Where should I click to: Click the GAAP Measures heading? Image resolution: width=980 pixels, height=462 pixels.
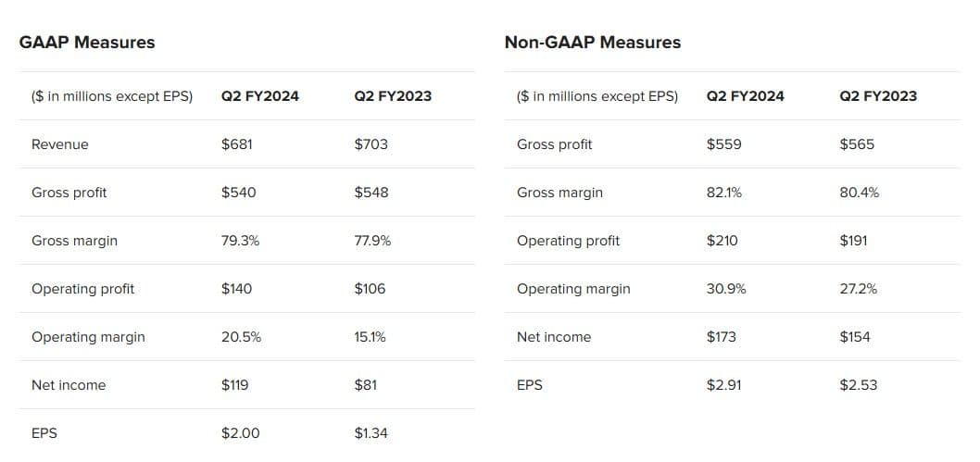coord(87,43)
